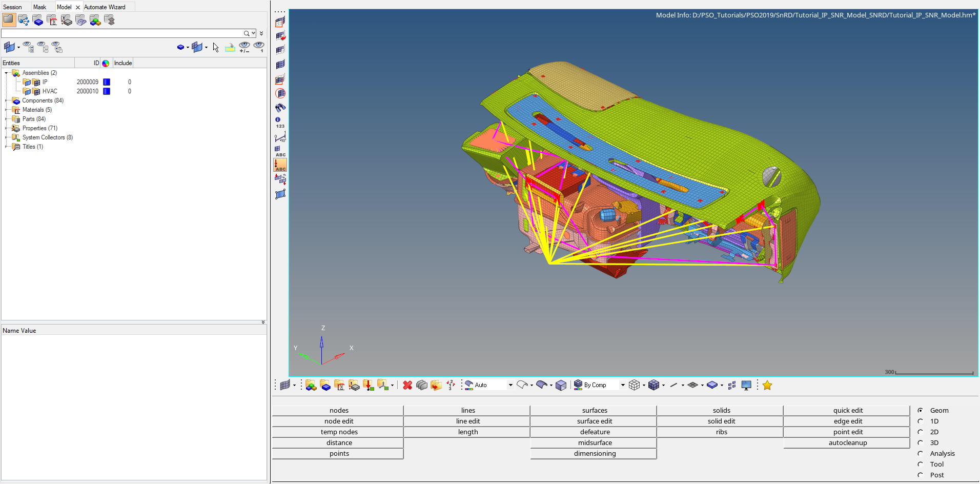Viewport: 980px width, 484px height.
Task: Open the By Comp color mode dropdown
Action: coord(623,385)
